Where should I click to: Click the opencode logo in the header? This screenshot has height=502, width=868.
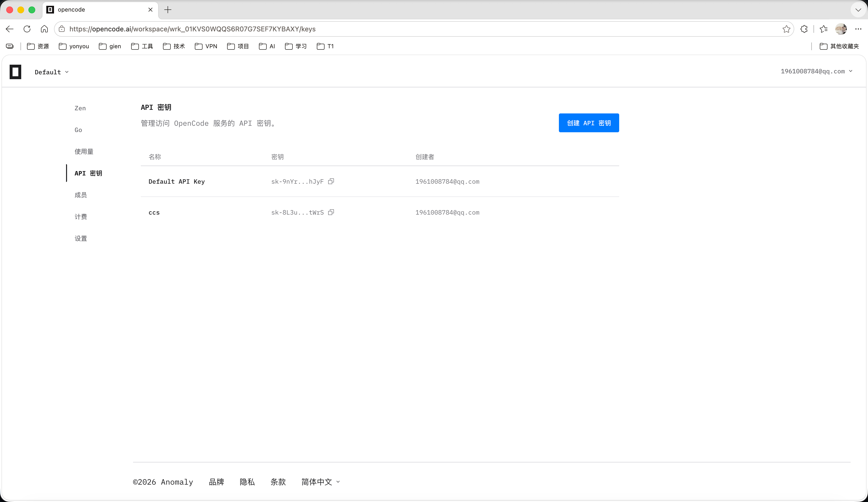(15, 72)
